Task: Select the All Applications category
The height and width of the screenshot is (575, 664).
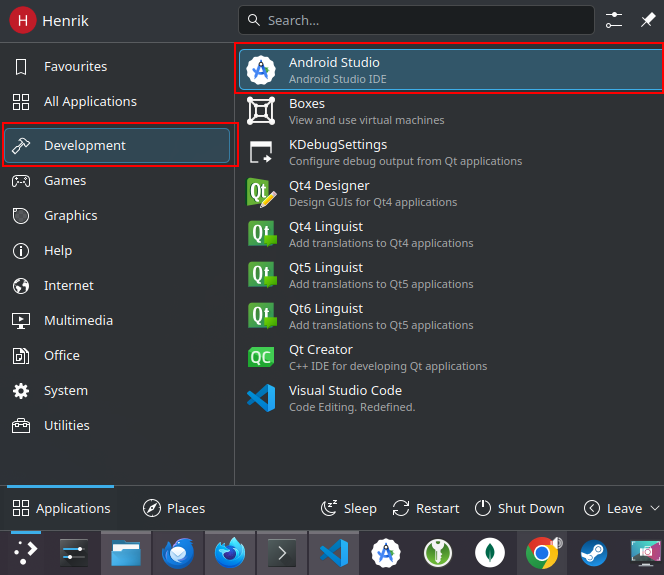Action: pyautogui.click(x=117, y=102)
